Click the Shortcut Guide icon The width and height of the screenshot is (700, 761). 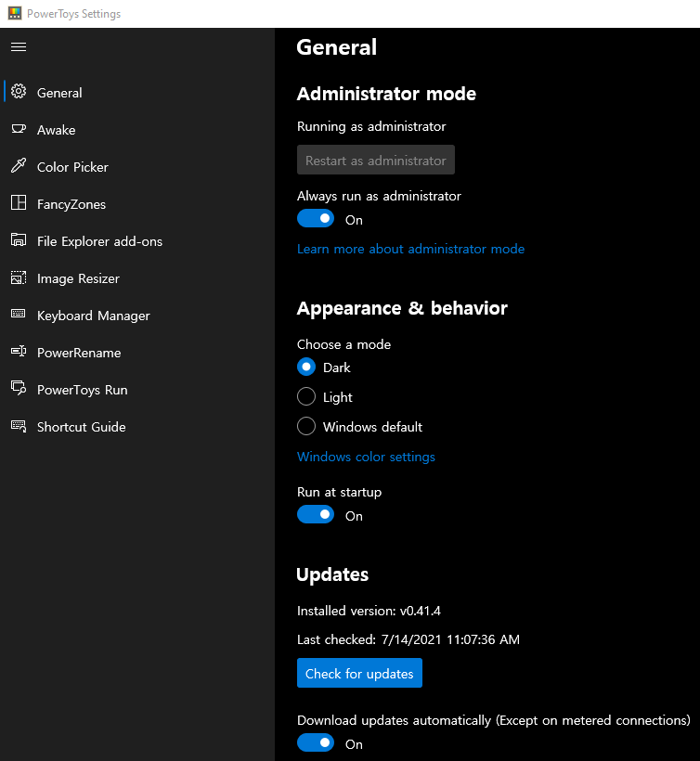[19, 426]
